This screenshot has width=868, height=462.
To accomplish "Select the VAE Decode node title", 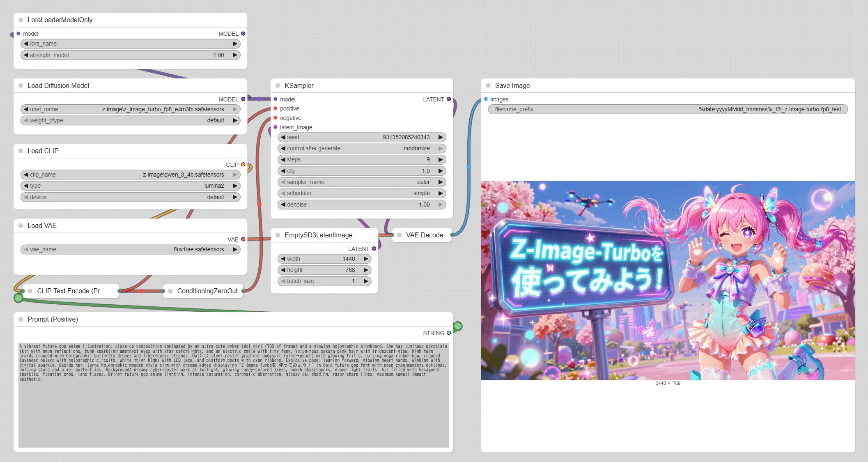I will [x=425, y=235].
